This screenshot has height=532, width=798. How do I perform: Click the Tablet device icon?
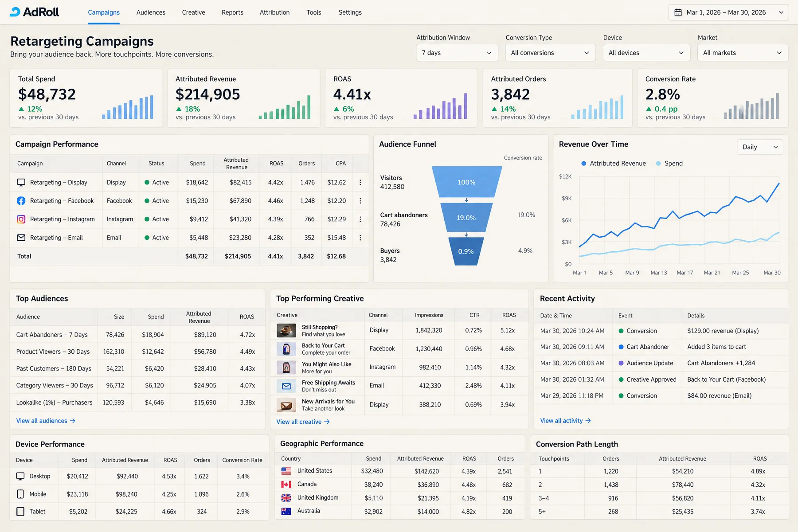20,511
